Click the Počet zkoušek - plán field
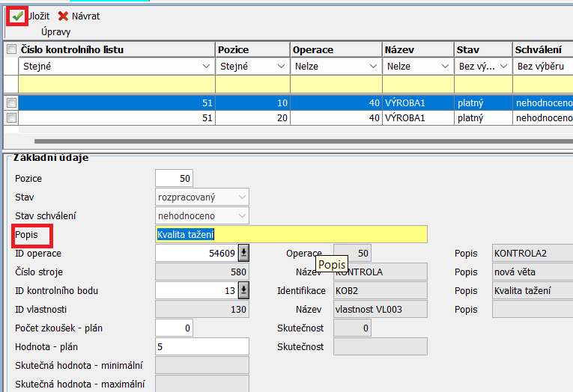 click(174, 328)
